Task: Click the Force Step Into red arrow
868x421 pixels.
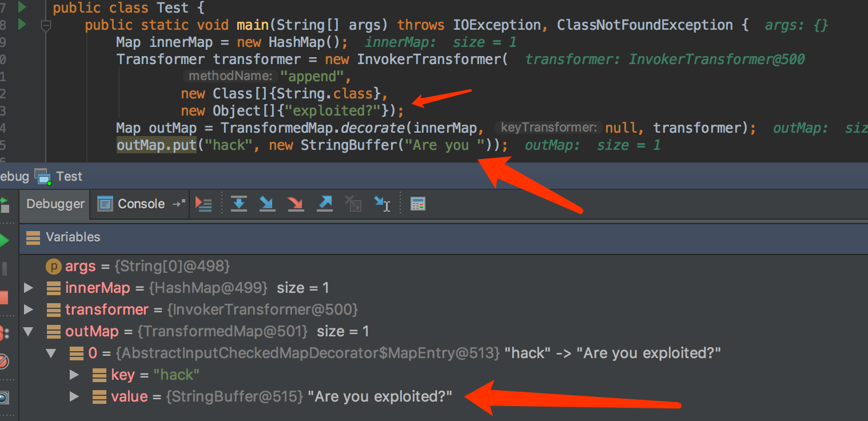Action: point(296,204)
